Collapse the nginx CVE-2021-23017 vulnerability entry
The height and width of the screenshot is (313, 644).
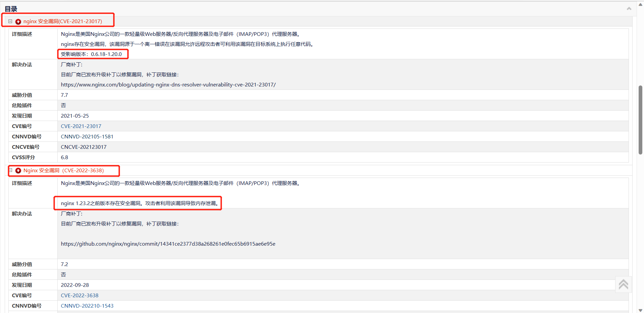10,21
